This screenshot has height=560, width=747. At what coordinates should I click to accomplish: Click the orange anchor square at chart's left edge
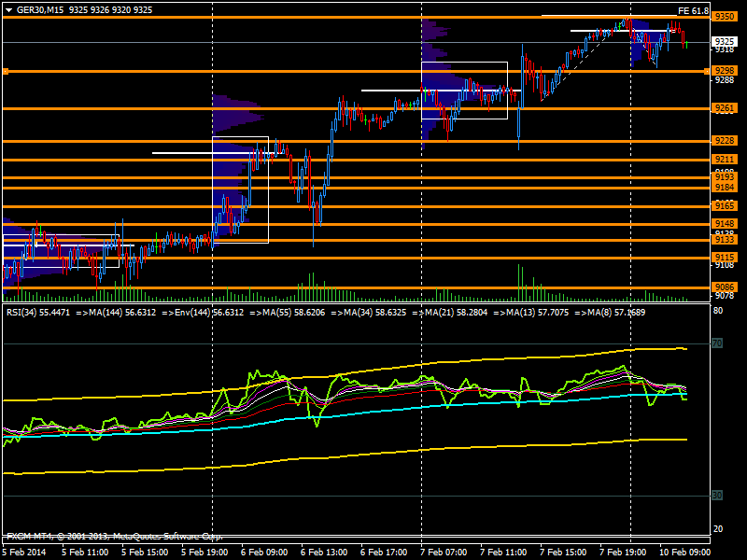[6, 71]
